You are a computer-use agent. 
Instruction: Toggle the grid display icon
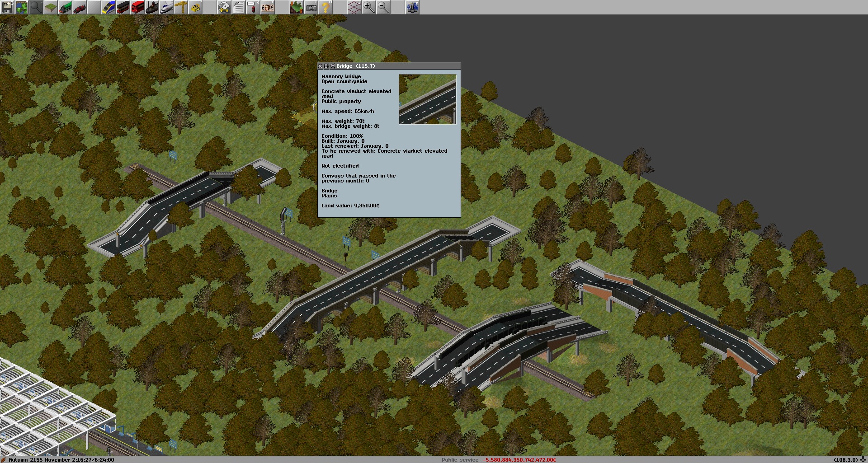(354, 7)
